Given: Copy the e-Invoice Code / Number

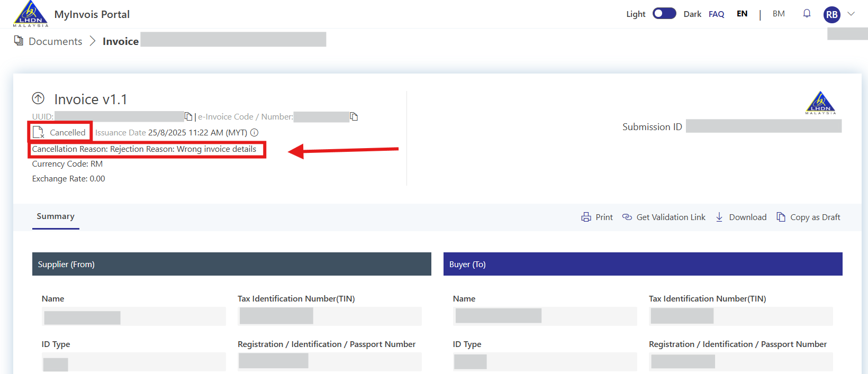Looking at the screenshot, I should [x=354, y=116].
